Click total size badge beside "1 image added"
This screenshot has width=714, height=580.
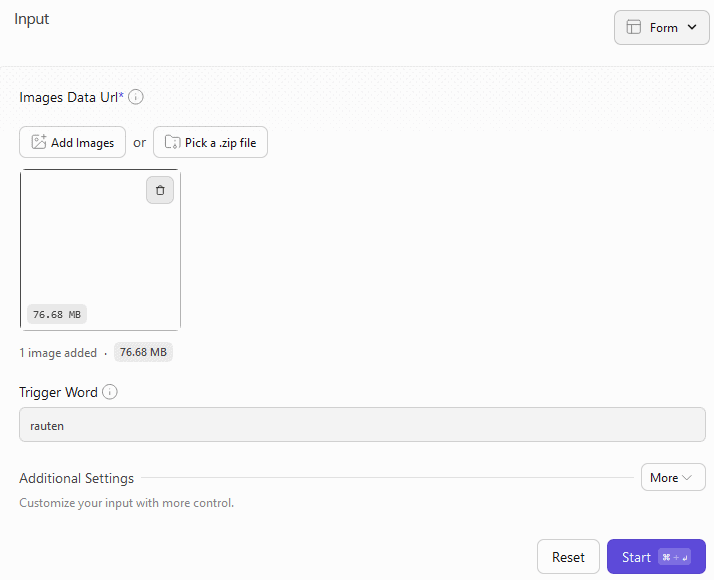(x=144, y=352)
